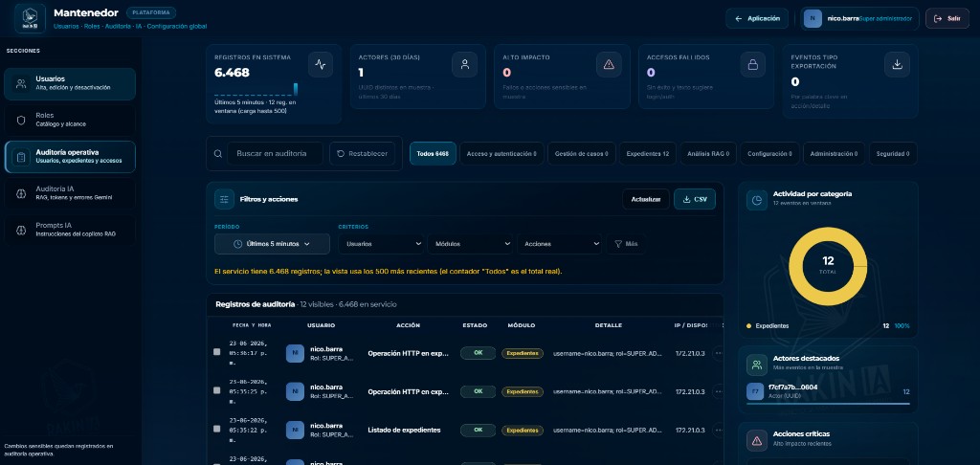Click the nico.barra Super administrador profile chip
Viewport: 980px width, 465px height.
pyautogui.click(x=859, y=19)
